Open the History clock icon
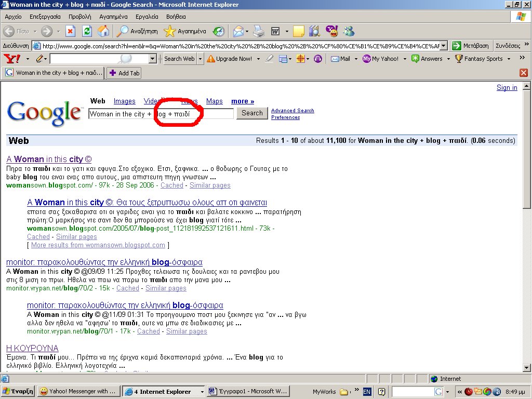Image resolution: width=532 pixels, height=399 pixels. (219, 32)
